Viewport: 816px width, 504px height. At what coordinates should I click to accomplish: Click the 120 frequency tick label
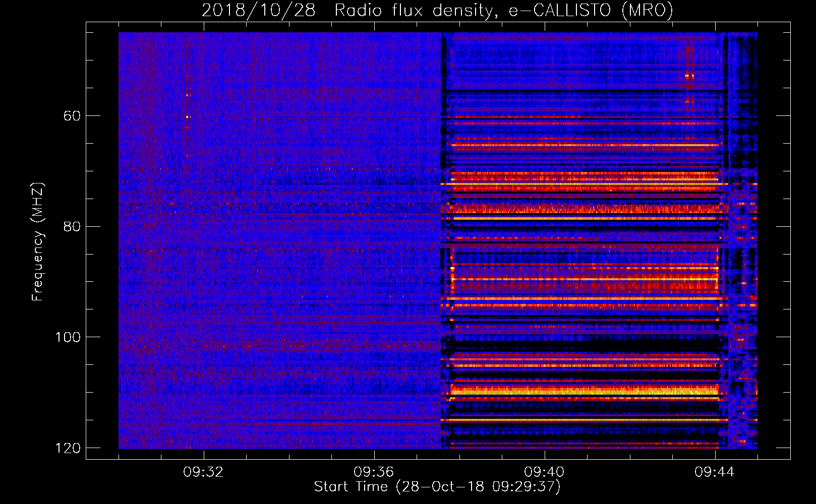click(x=68, y=448)
